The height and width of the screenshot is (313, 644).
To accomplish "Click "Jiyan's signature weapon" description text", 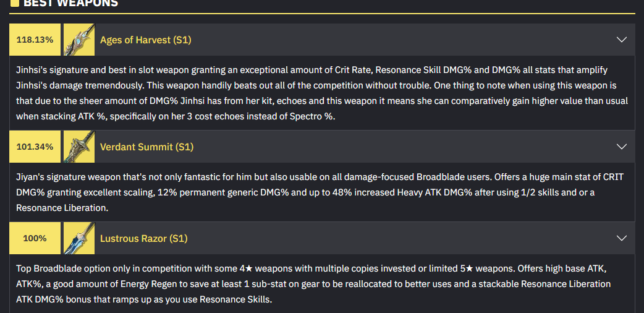I will [x=58, y=178].
